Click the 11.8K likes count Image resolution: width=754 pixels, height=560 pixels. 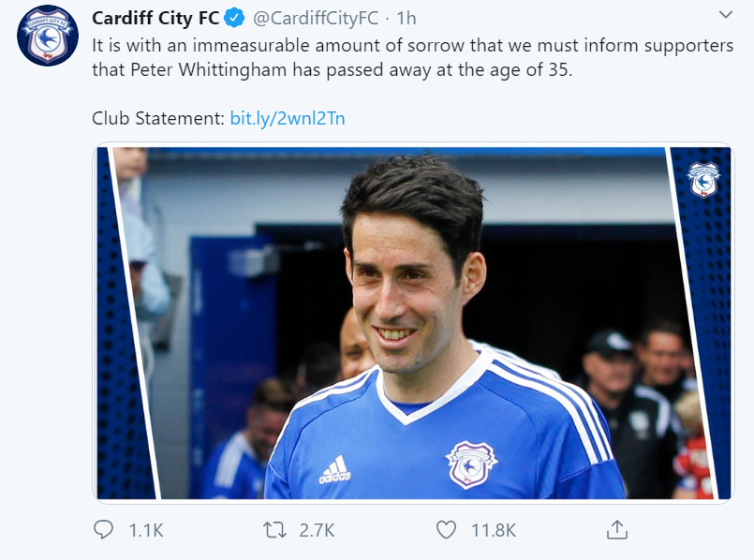(493, 530)
